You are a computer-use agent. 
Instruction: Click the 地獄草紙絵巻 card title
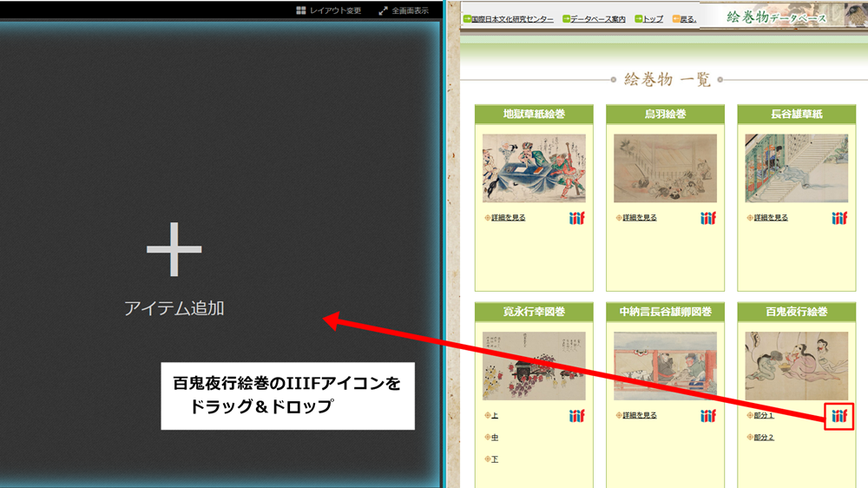[534, 114]
